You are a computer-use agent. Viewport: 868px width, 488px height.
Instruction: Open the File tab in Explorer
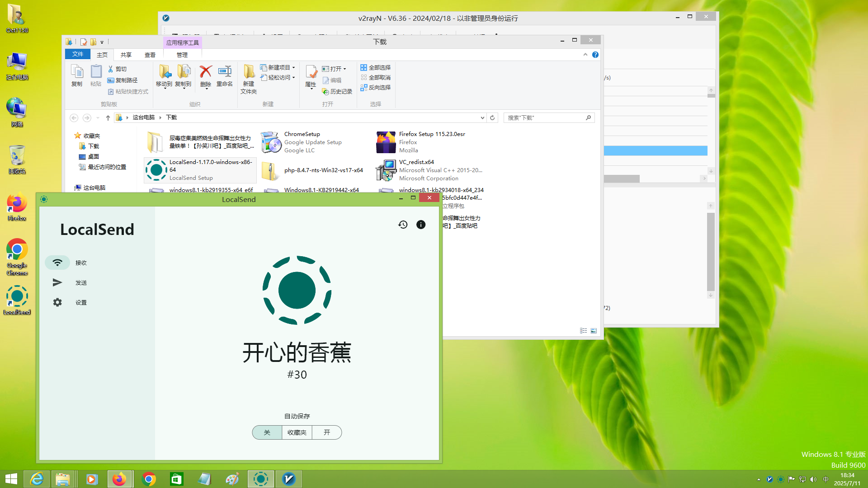click(x=78, y=54)
